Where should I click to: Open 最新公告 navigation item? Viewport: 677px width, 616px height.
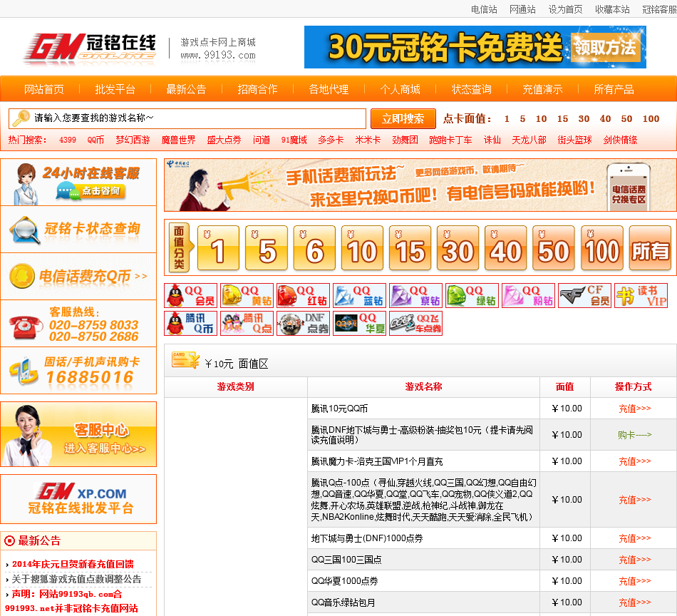[x=187, y=89]
